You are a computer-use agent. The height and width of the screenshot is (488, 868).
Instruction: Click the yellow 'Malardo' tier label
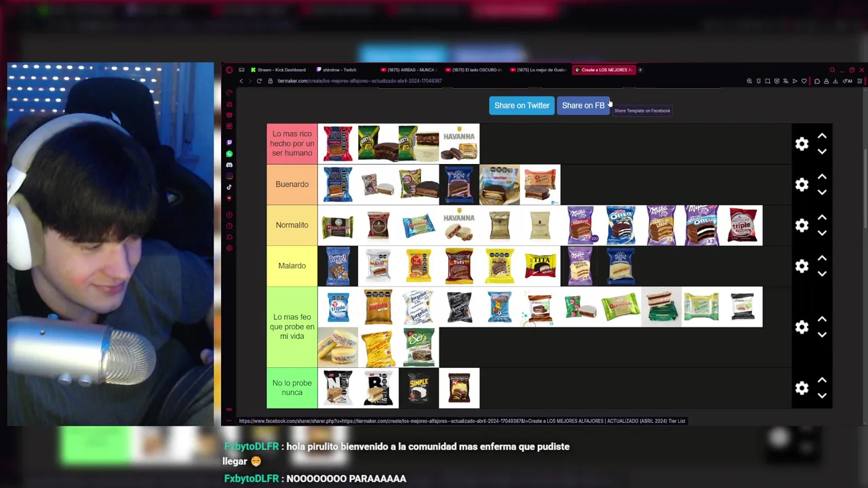pyautogui.click(x=292, y=266)
